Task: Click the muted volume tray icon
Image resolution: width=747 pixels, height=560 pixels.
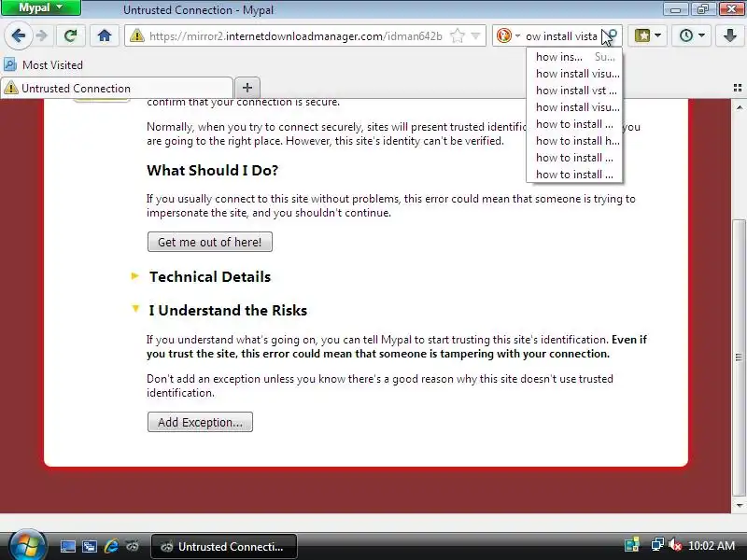Action: pos(674,544)
